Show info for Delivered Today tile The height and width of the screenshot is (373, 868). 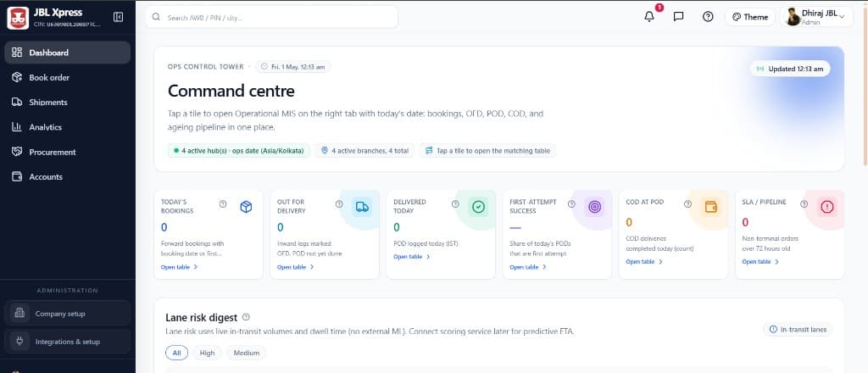pos(455,203)
